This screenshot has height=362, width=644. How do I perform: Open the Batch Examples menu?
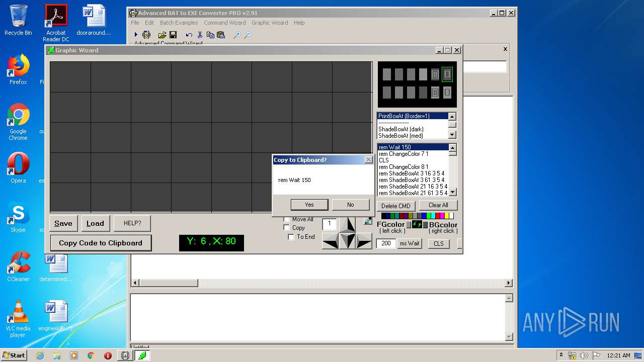click(x=179, y=23)
